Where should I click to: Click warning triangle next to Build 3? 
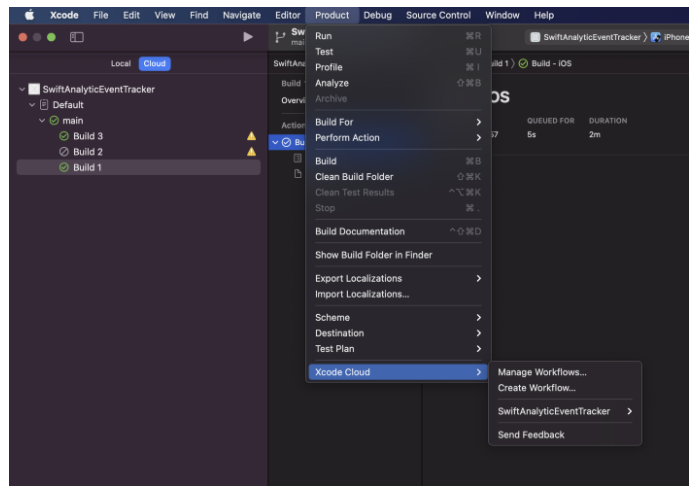[251, 136]
